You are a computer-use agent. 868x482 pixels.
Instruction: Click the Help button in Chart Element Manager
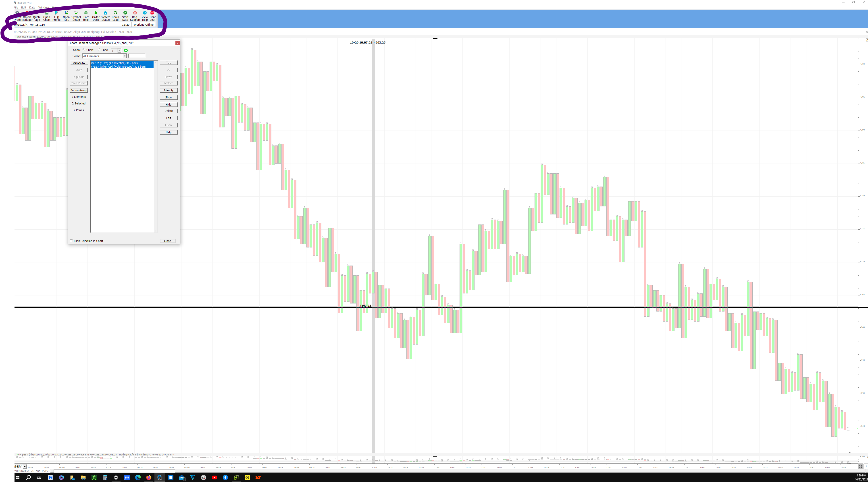point(169,132)
